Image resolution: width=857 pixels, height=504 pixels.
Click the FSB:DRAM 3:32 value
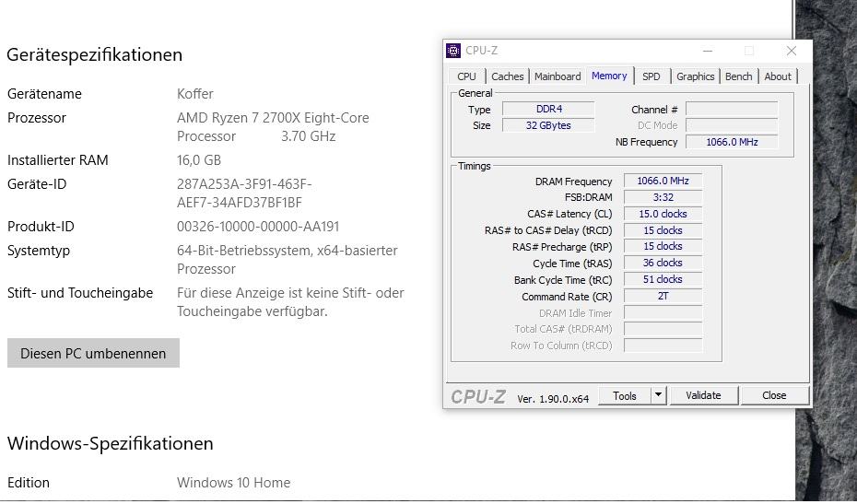[x=663, y=197]
